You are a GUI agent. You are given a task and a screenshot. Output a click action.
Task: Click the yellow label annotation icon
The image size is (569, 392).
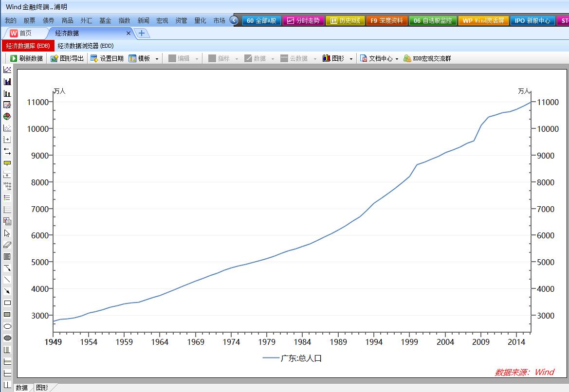7,163
